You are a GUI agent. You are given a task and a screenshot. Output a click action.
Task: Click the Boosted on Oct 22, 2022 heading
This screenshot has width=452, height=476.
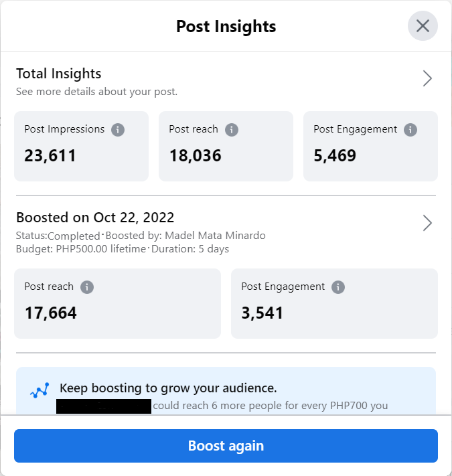(95, 218)
